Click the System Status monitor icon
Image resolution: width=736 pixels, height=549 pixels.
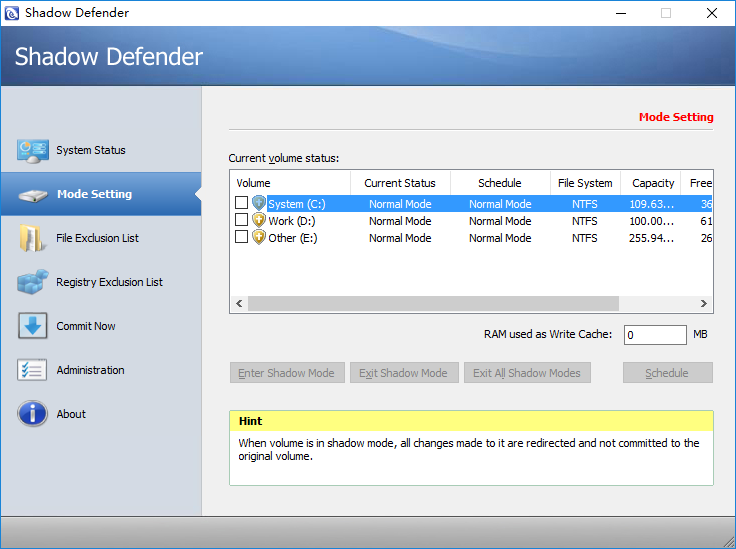(x=32, y=151)
